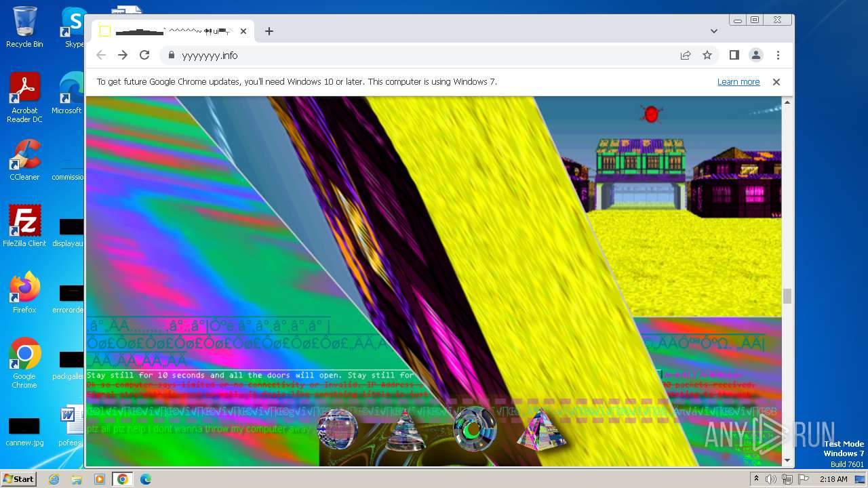Open the Learn more link
The image size is (868, 488).
coord(738,82)
